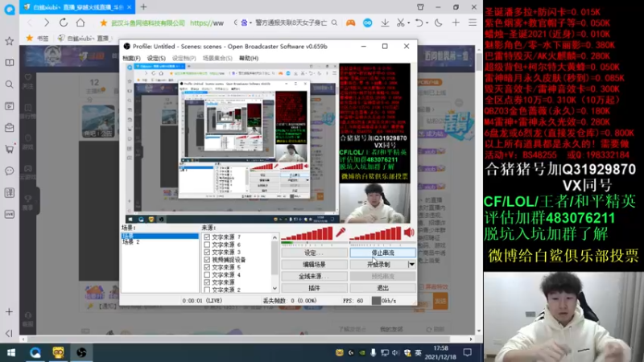Click the undo closed tab icon
The height and width of the screenshot is (362, 644).
click(419, 23)
